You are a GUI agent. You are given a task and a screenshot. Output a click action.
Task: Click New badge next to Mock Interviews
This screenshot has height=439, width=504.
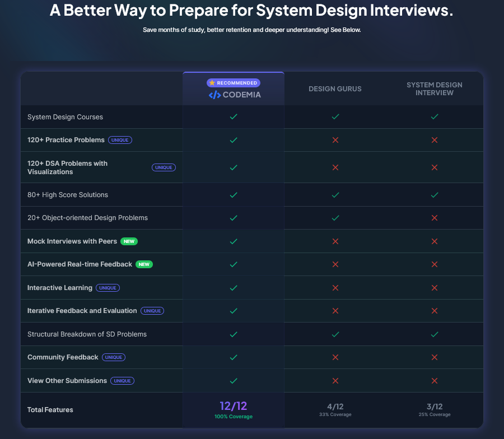[129, 241]
